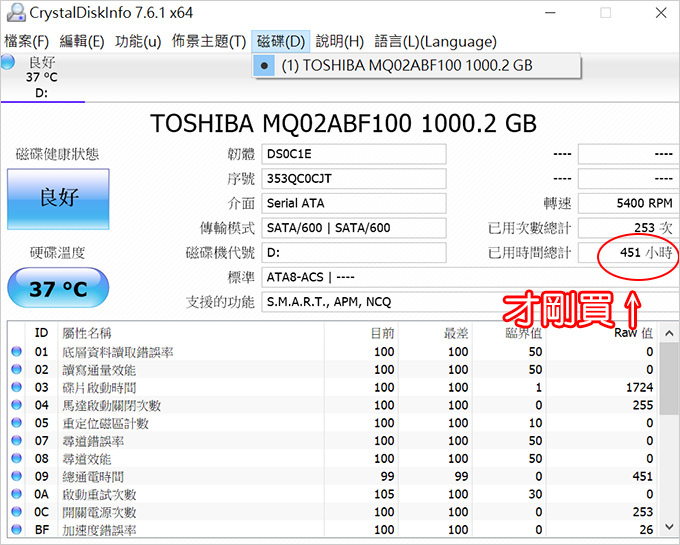Click the 馬達啟動關閉次數 attribute row
This screenshot has width=680, height=545.
(x=333, y=405)
